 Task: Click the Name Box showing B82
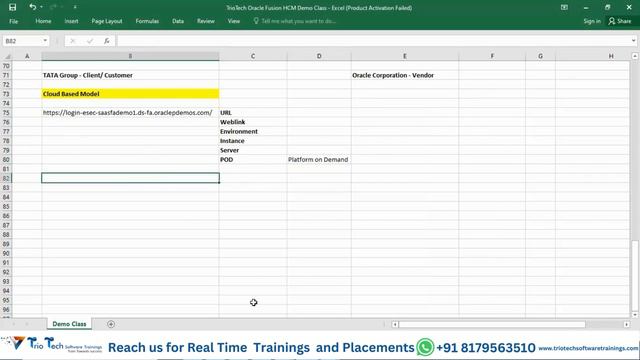22,41
